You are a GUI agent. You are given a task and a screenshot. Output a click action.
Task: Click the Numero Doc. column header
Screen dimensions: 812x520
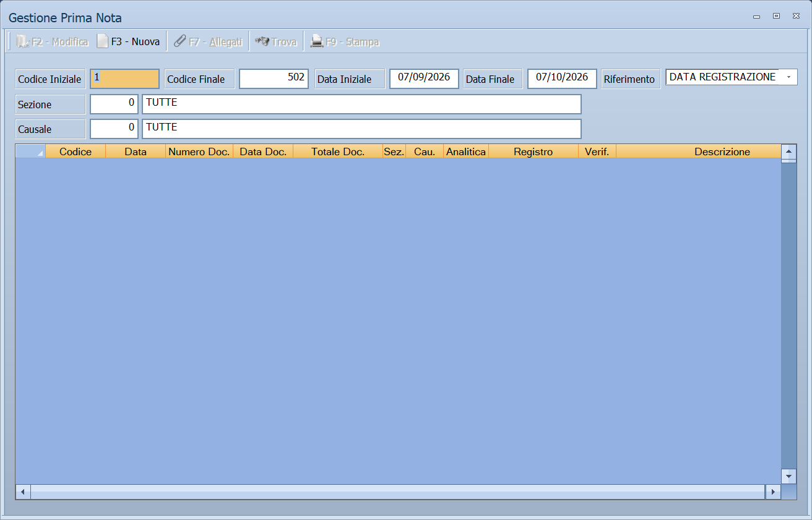[x=199, y=151]
